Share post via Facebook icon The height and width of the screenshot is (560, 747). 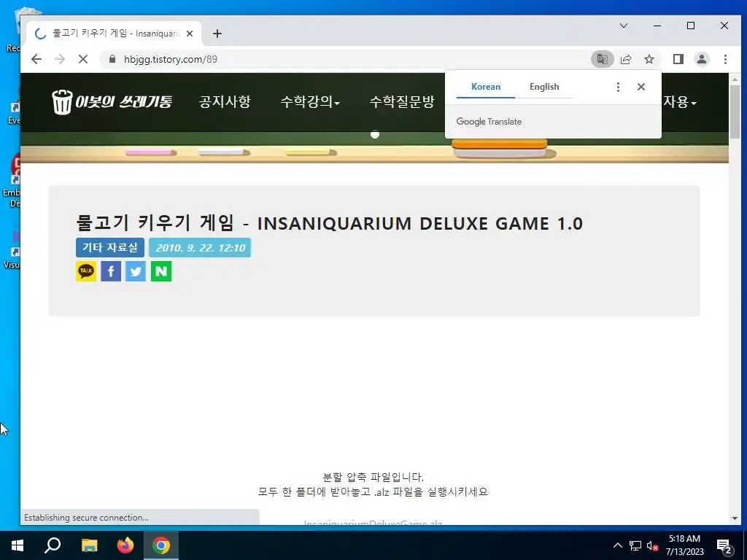click(111, 271)
